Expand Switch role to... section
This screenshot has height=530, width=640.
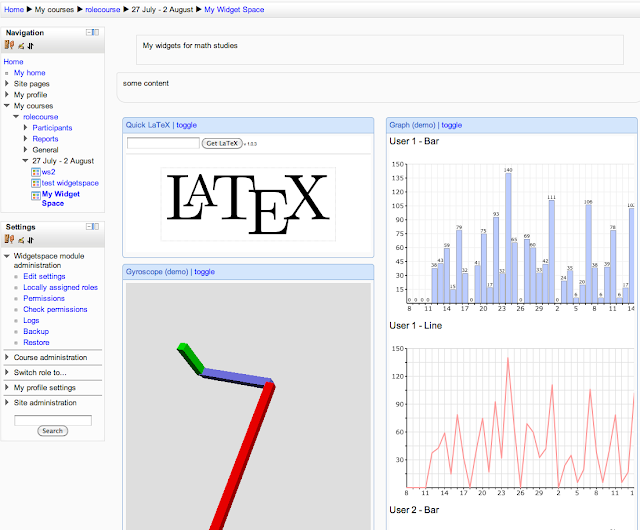[x=7, y=372]
